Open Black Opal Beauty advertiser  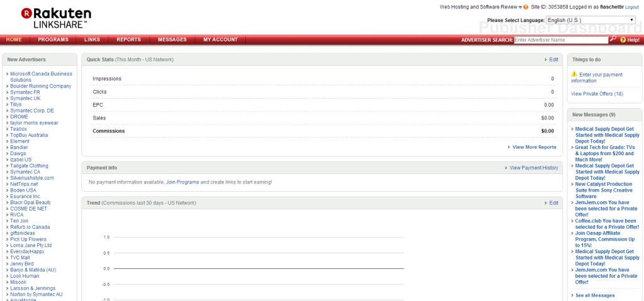tap(31, 202)
